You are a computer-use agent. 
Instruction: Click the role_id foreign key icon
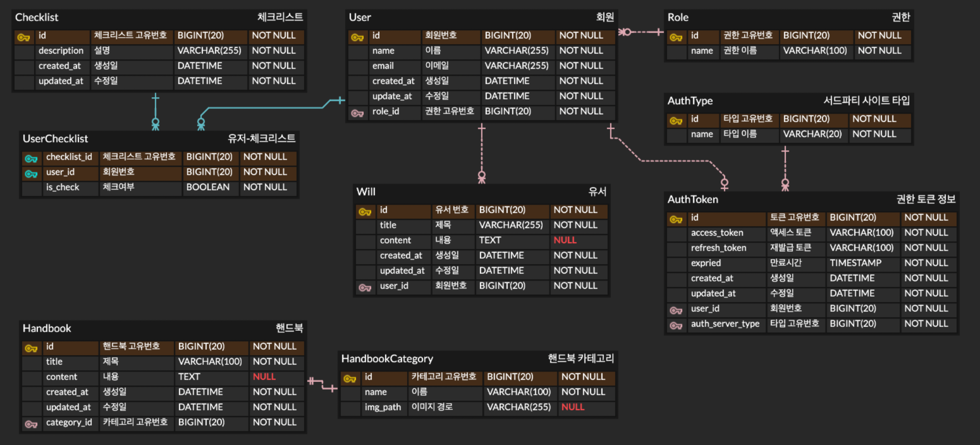point(357,113)
